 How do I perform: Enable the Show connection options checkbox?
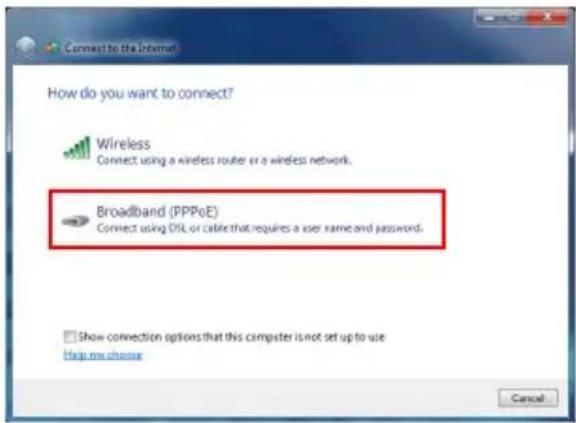point(69,336)
